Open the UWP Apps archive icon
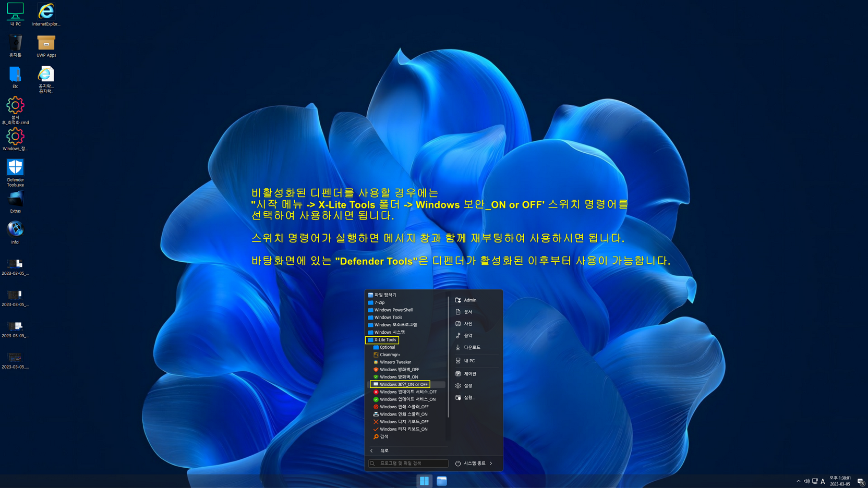Viewport: 868px width, 488px height. 46,45
